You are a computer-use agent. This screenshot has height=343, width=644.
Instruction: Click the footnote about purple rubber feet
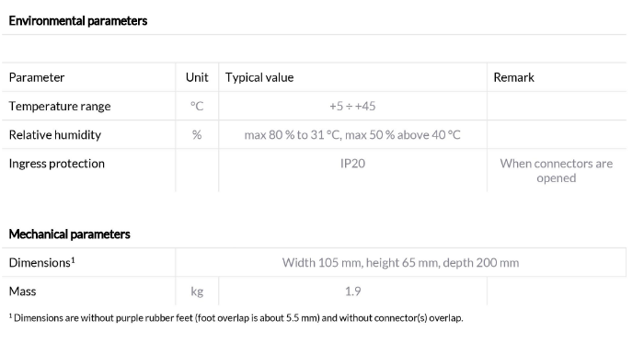pyautogui.click(x=236, y=318)
